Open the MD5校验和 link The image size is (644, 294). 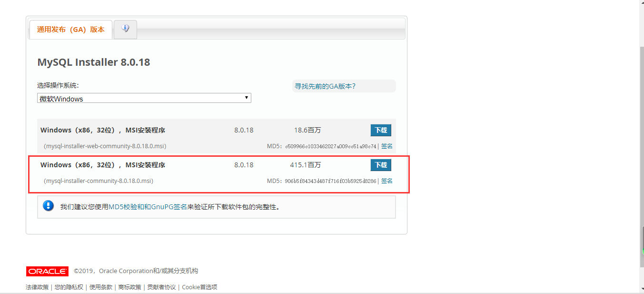(x=126, y=207)
